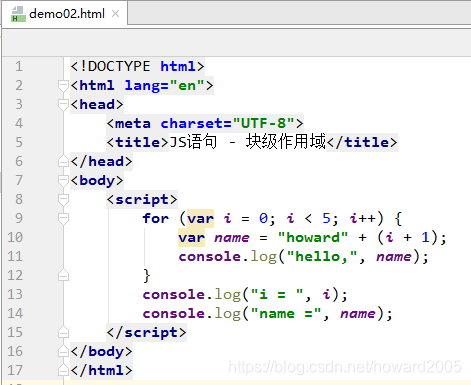Click the closing </body> tag
Viewport: 471px width, 385px height.
pyautogui.click(x=101, y=351)
